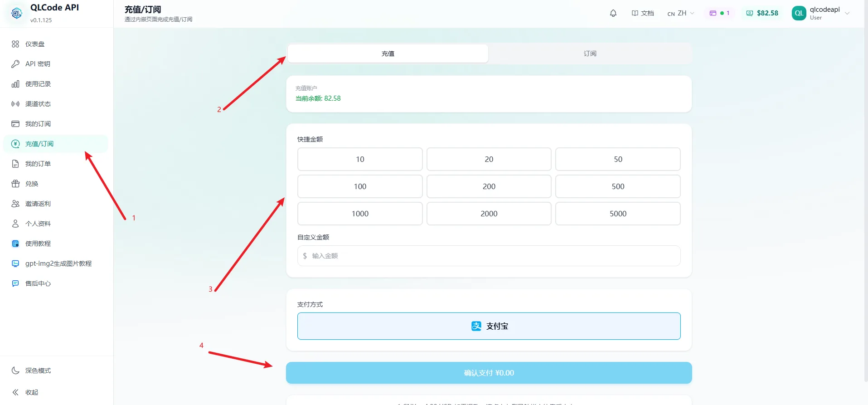This screenshot has width=868, height=405.
Task: Click the gift icon for 兑换
Action: 15,184
